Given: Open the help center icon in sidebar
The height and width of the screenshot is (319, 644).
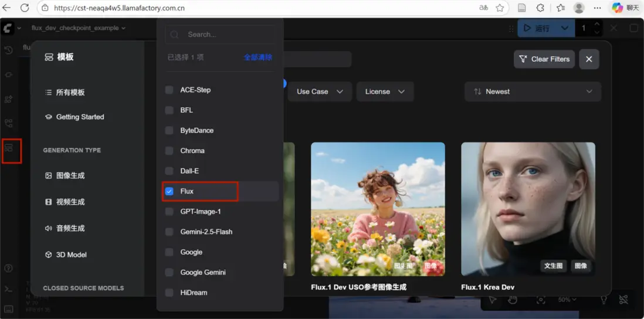Looking at the screenshot, I should coord(8,268).
